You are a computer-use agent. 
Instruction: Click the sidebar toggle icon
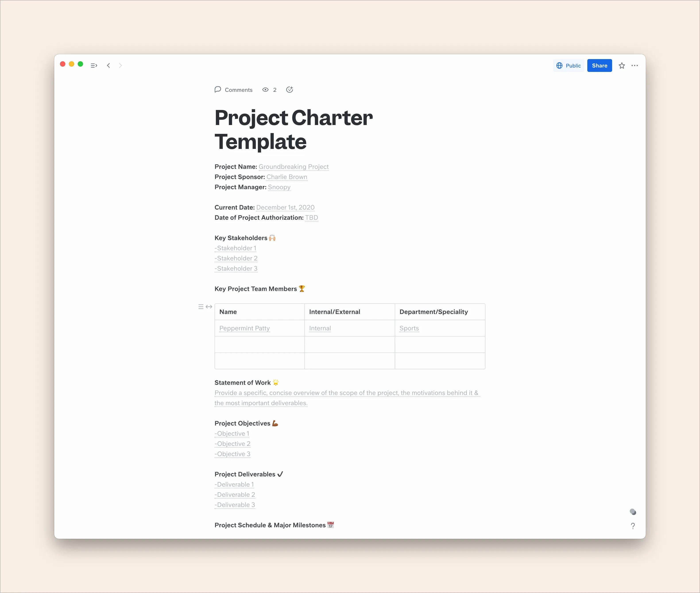94,65
